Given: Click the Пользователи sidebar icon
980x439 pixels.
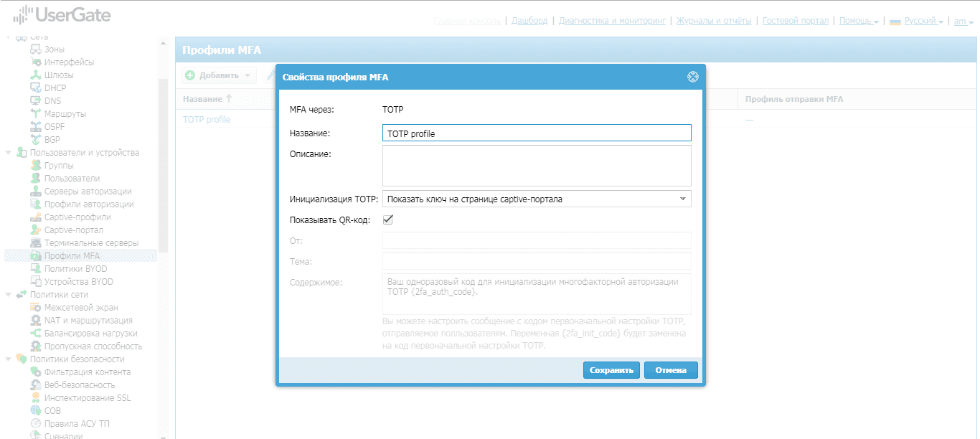Looking at the screenshot, I should pyautogui.click(x=36, y=179).
